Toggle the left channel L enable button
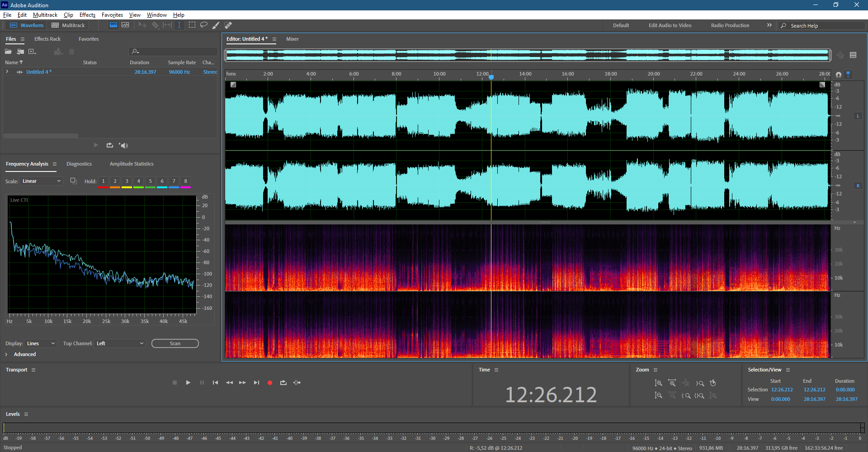Screen dimensions: 868x452 coord(858,116)
